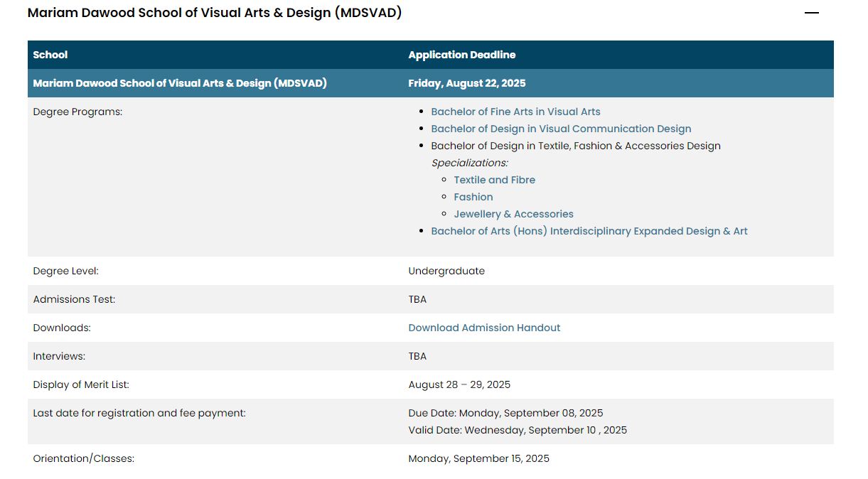Click the 'August 28 – 29, 2025' value
The height and width of the screenshot is (479, 868).
tap(459, 384)
